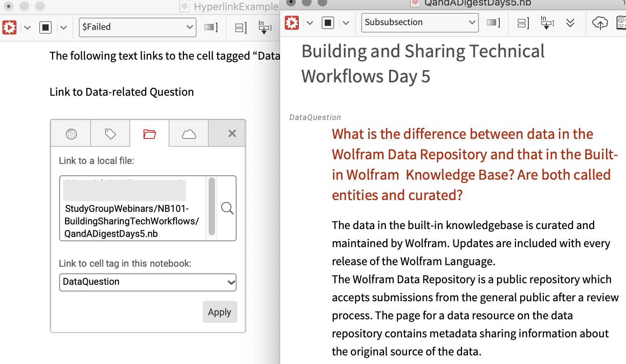Click the 'Link to a local file:' label
This screenshot has width=626, height=364.
coord(96,161)
